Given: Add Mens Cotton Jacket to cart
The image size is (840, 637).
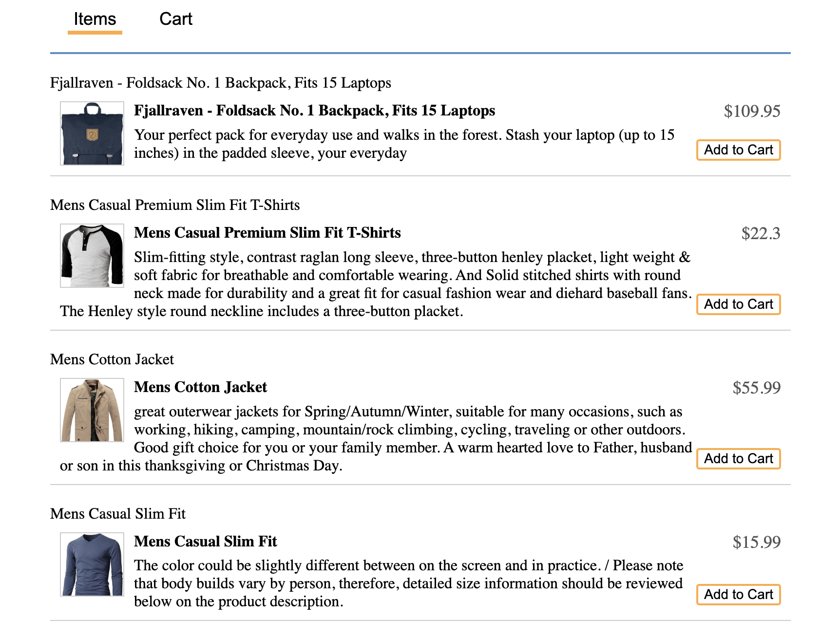Looking at the screenshot, I should (738, 459).
